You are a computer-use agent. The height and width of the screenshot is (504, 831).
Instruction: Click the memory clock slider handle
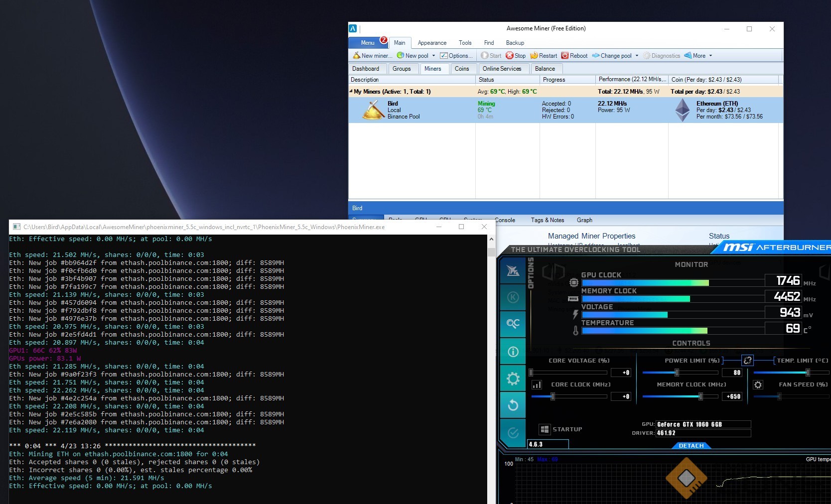point(700,396)
